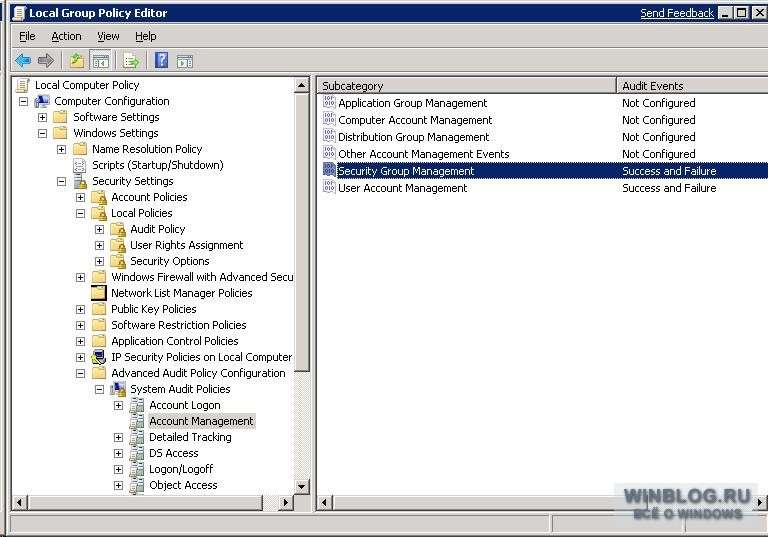Collapse Advanced Audit Policy Configuration node
The width and height of the screenshot is (768, 537).
tap(80, 373)
